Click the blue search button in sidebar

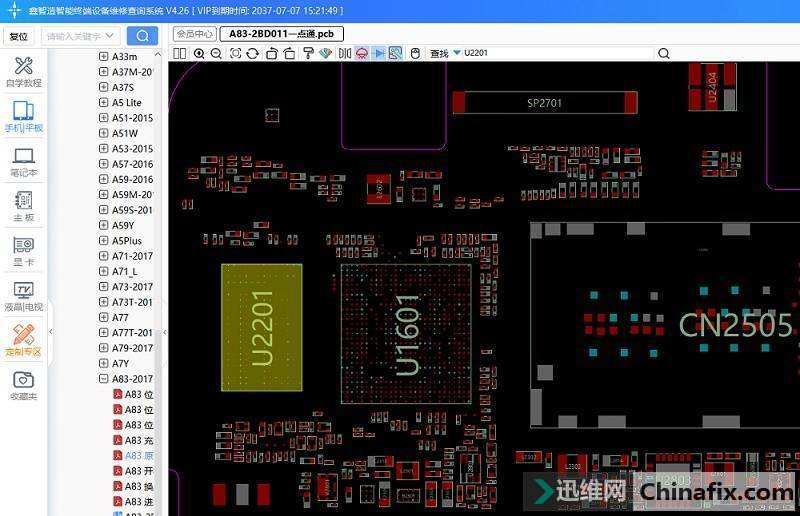tap(142, 36)
